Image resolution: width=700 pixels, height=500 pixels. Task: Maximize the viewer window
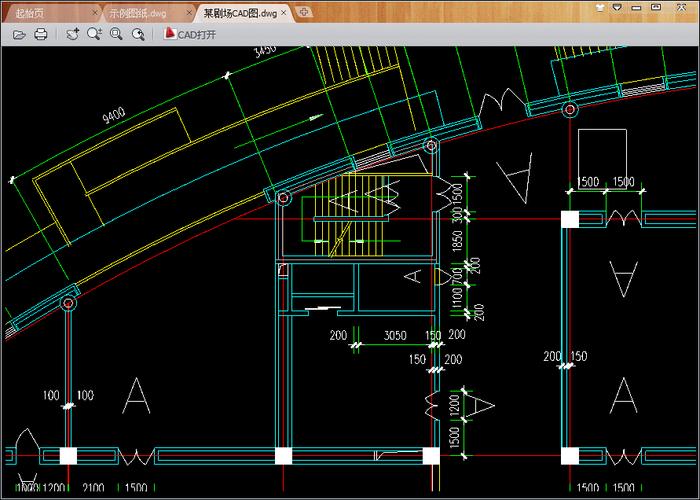pyautogui.click(x=655, y=8)
